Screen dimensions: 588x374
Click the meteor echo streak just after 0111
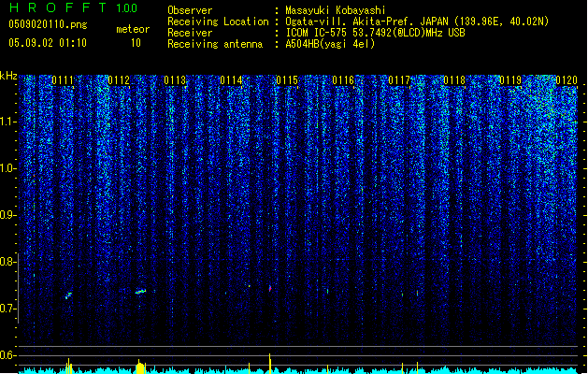(x=68, y=295)
